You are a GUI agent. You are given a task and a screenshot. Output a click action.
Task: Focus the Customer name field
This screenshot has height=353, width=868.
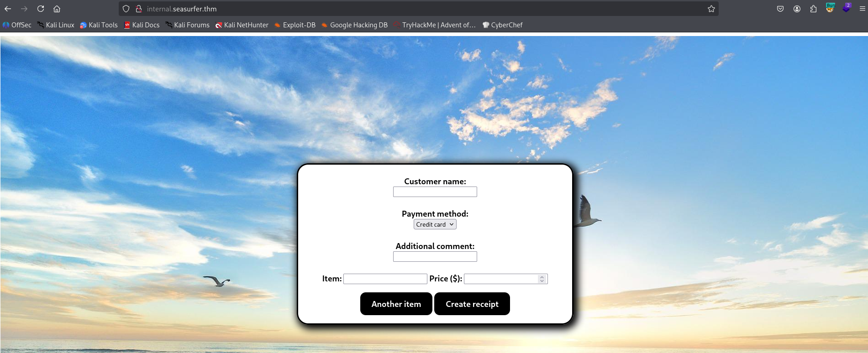pyautogui.click(x=435, y=192)
